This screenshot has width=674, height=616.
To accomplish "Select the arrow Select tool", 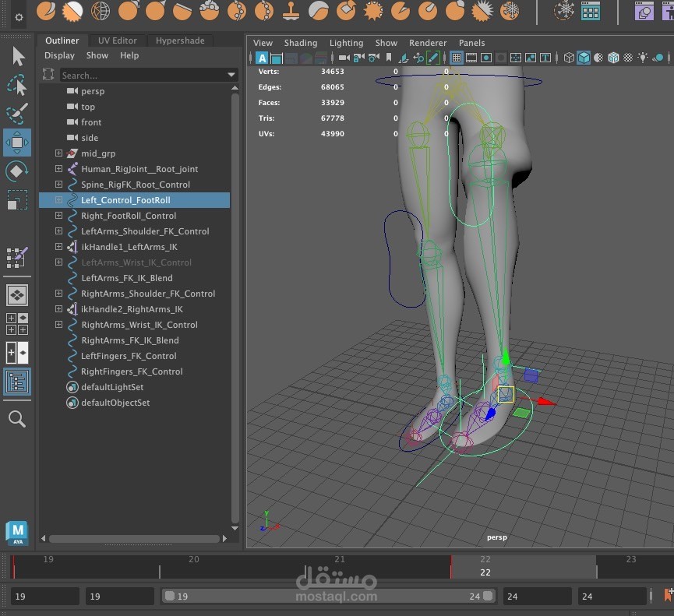I will click(18, 56).
